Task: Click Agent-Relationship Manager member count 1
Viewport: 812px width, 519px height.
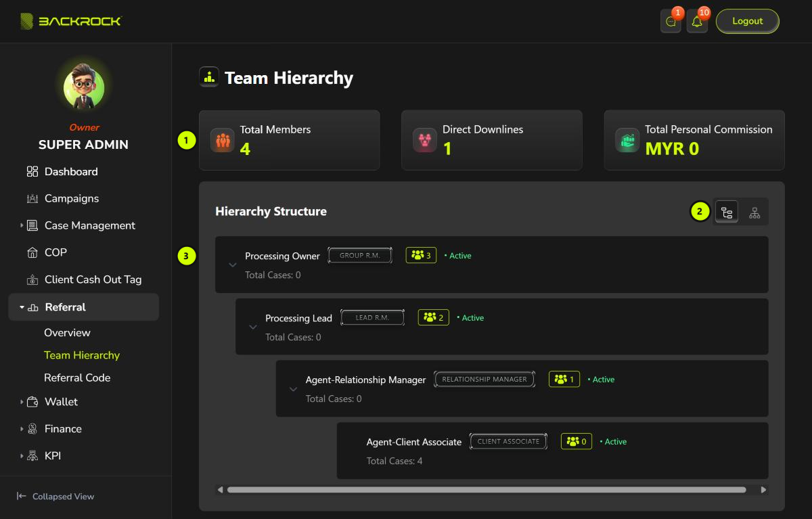Action: click(x=564, y=380)
